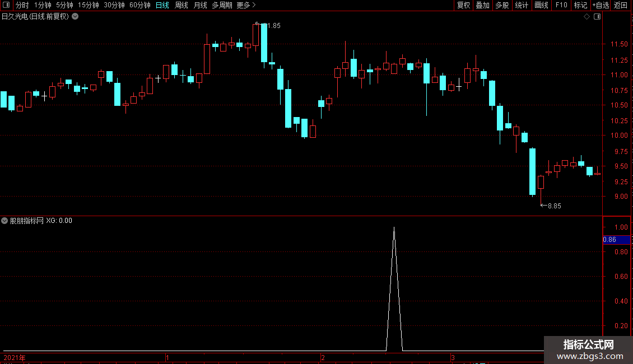This screenshot has height=364, width=633.
Task: Click the 9.00 price axis label
Action: click(621, 197)
